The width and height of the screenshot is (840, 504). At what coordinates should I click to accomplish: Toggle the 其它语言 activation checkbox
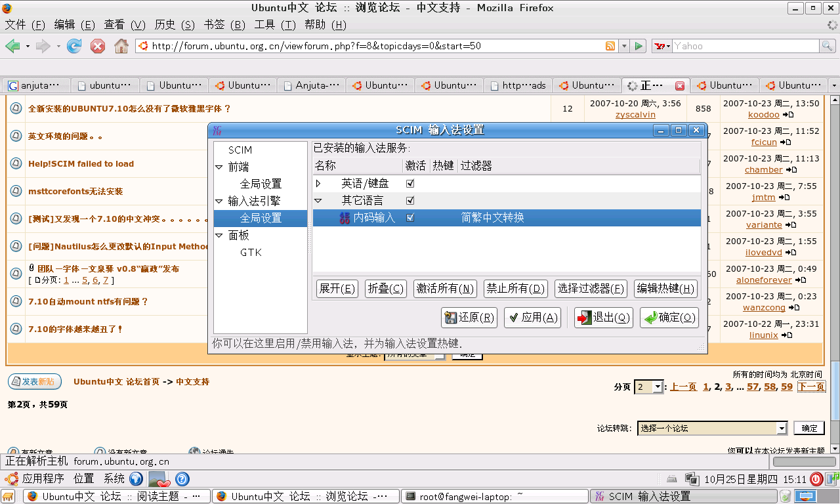[x=410, y=200]
